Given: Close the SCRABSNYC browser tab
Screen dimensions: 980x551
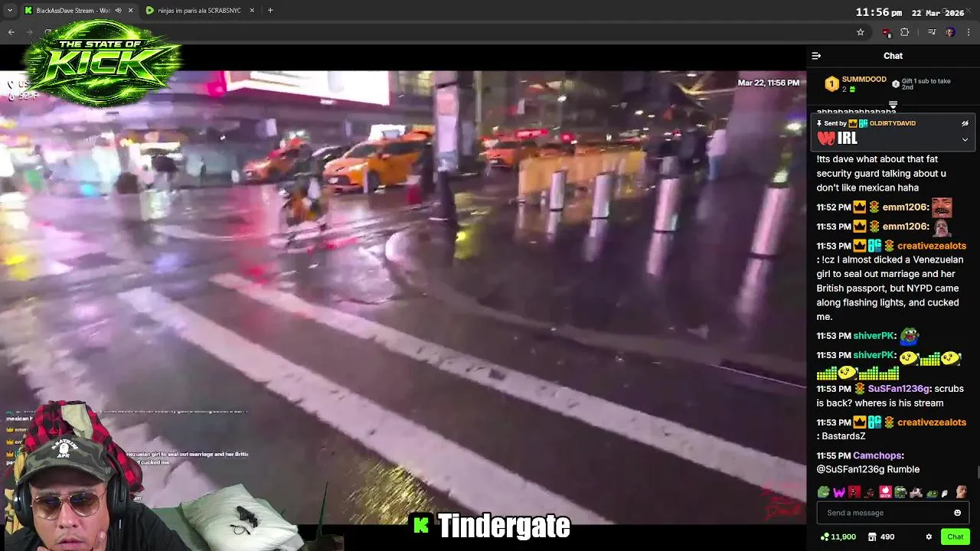Looking at the screenshot, I should pyautogui.click(x=252, y=11).
